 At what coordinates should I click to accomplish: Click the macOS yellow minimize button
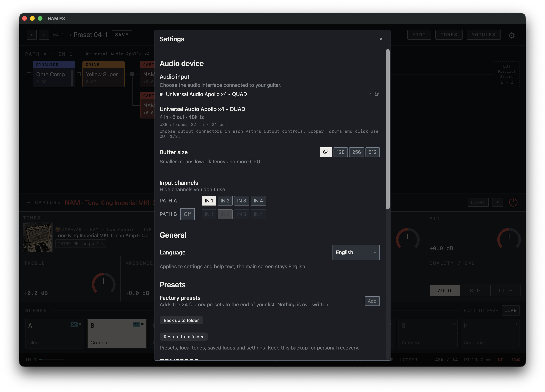[x=32, y=19]
